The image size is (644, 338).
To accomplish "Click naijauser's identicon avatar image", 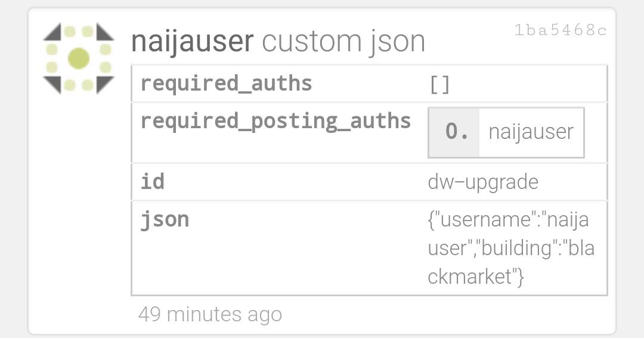I will coord(79,58).
